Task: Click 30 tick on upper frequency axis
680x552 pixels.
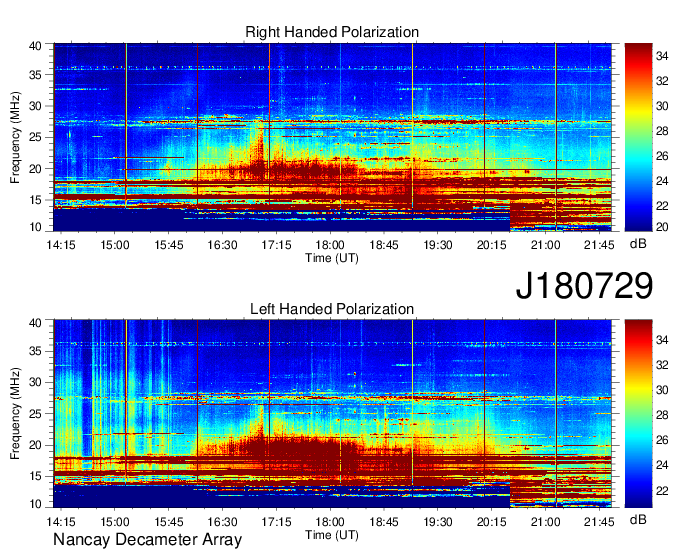Action: click(x=35, y=106)
